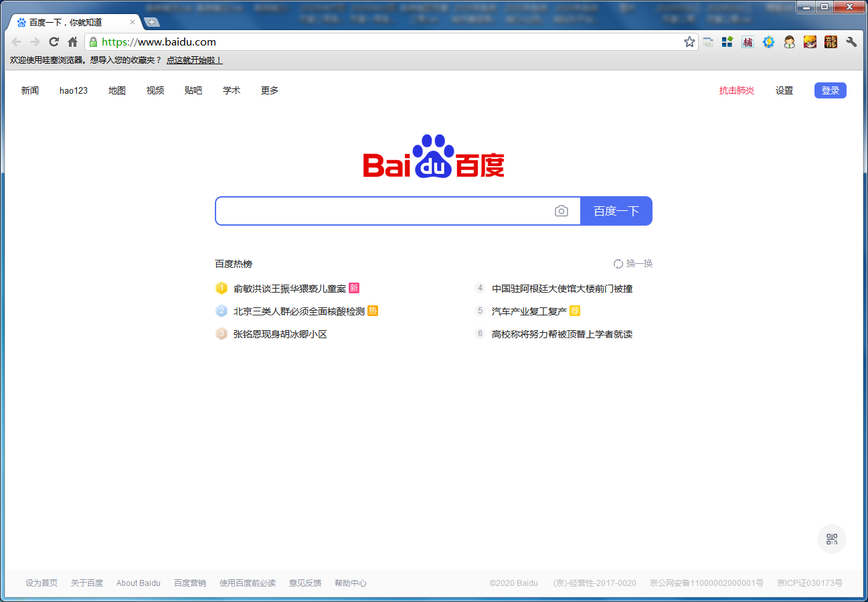868x602 pixels.
Task: Click the gold rank 1 badge
Action: (222, 288)
